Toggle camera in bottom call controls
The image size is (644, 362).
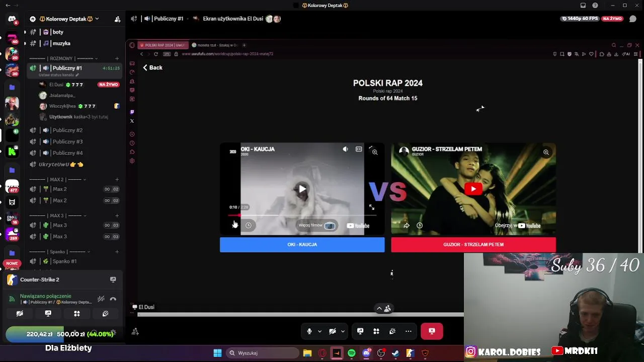pos(333,331)
